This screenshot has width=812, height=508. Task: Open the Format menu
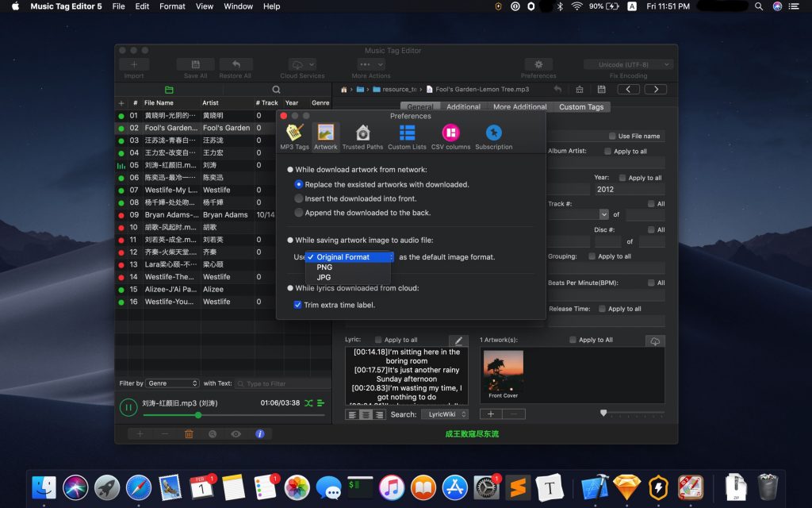pyautogui.click(x=172, y=6)
